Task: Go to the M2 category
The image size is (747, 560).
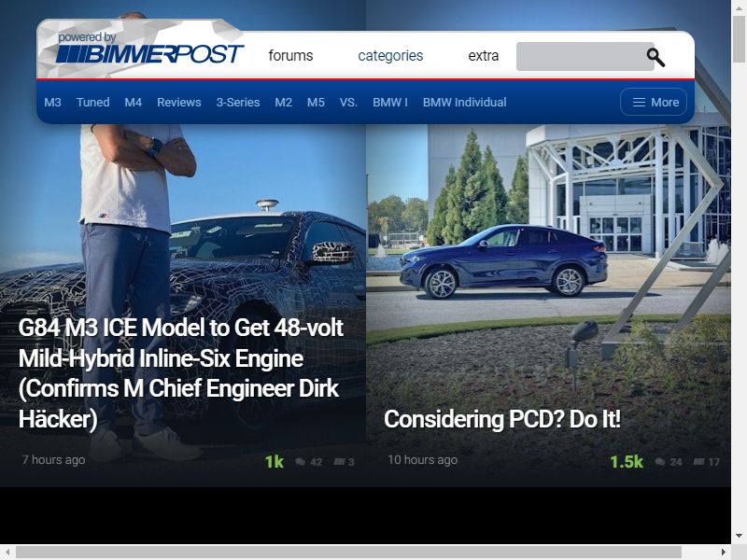Action: coord(284,102)
